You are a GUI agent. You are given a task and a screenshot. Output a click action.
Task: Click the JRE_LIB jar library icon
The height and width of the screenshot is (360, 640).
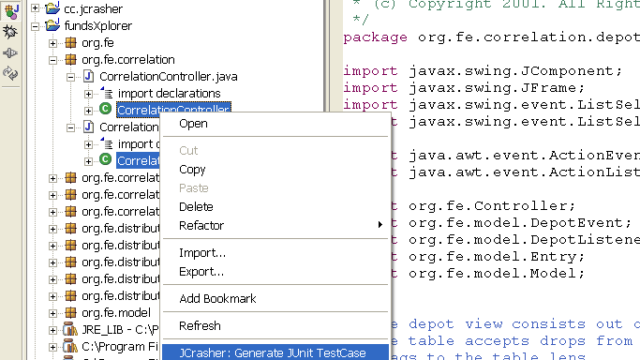70,329
